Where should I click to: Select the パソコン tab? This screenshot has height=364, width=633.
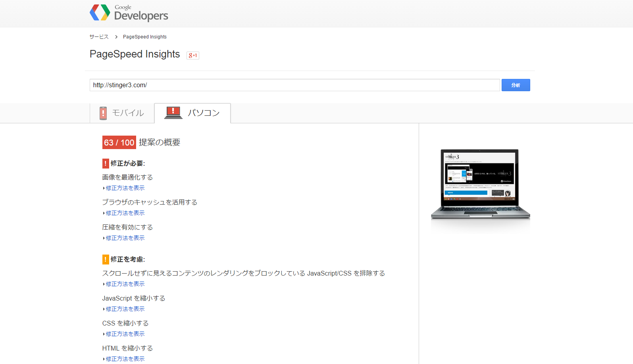click(x=192, y=113)
